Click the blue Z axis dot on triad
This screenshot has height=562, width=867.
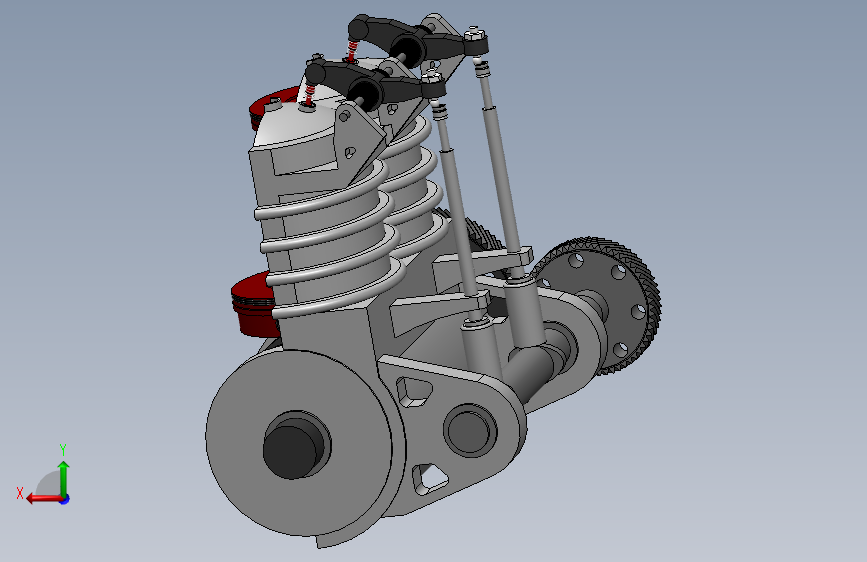[65, 499]
